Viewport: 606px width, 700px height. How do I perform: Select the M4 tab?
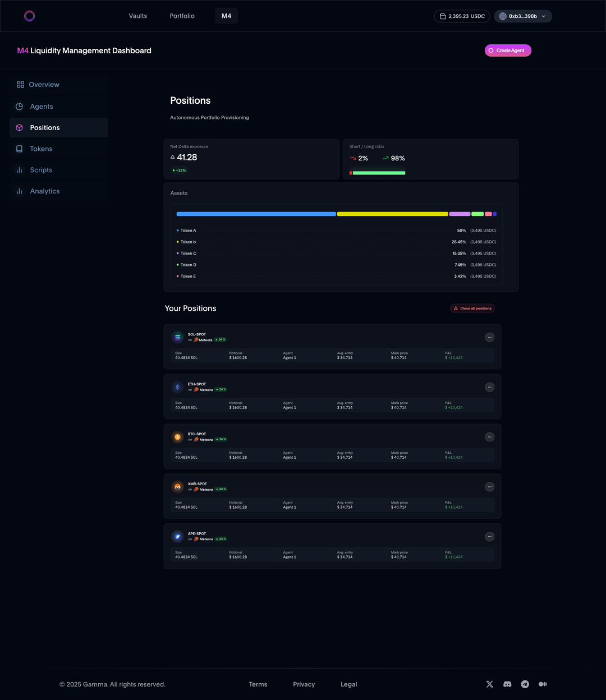tap(227, 16)
